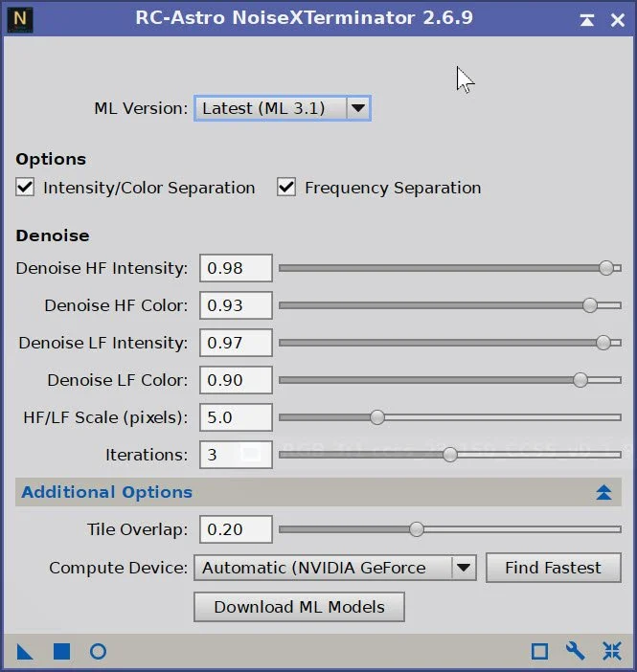This screenshot has width=637, height=672.
Task: Open the Compute Device dropdown
Action: click(x=335, y=568)
